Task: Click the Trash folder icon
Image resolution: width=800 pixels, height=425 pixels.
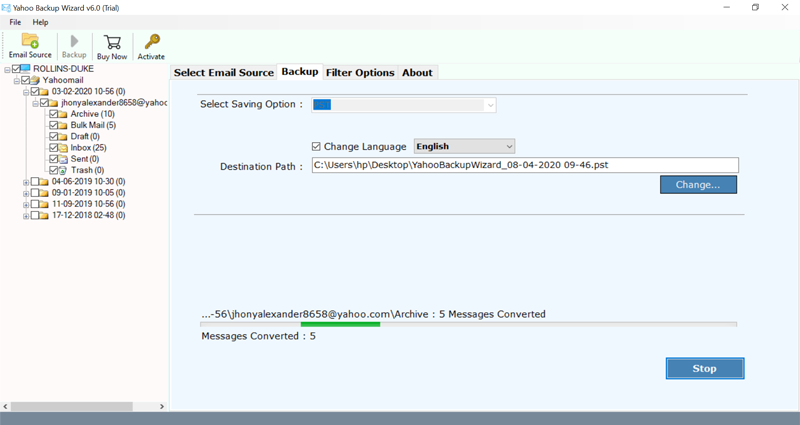Action: pos(63,170)
